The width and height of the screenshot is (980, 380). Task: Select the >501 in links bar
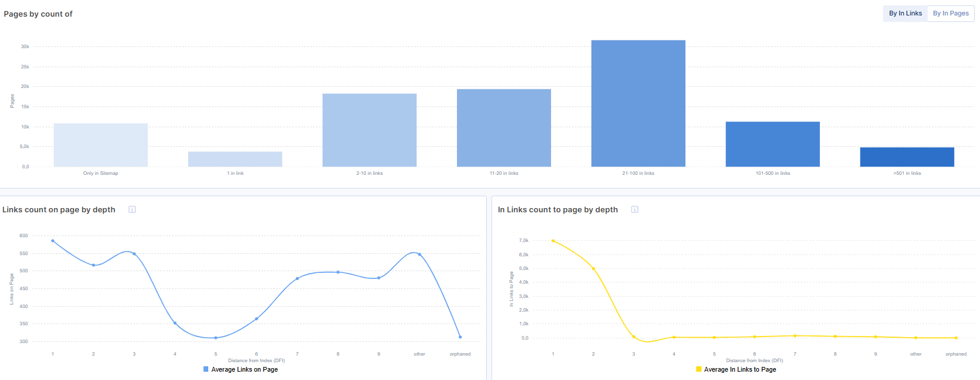[907, 157]
